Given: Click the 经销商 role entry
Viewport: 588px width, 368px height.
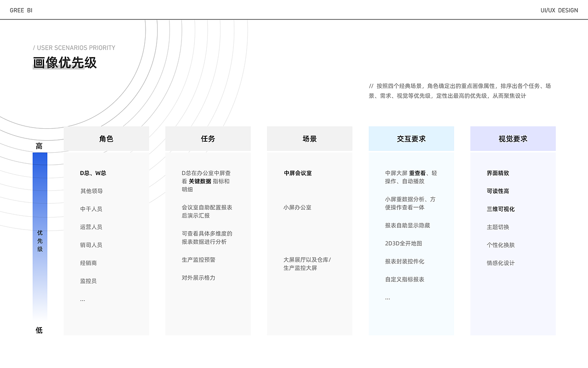Looking at the screenshot, I should pyautogui.click(x=87, y=263).
